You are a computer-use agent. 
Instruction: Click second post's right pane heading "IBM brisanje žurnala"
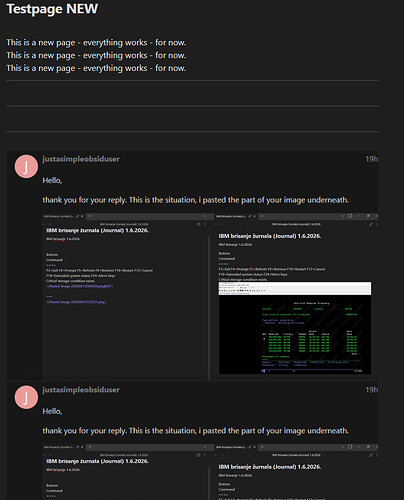270,467
